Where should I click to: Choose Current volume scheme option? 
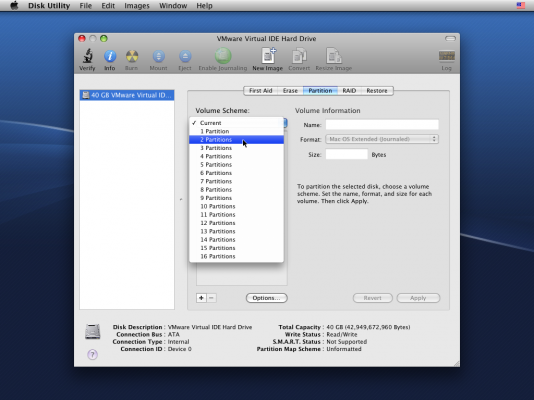pos(236,123)
